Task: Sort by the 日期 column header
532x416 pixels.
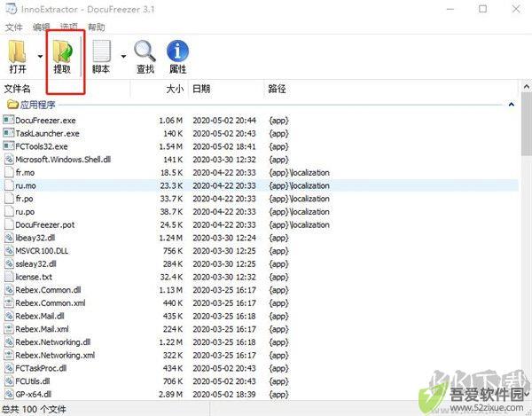Action: [201, 89]
